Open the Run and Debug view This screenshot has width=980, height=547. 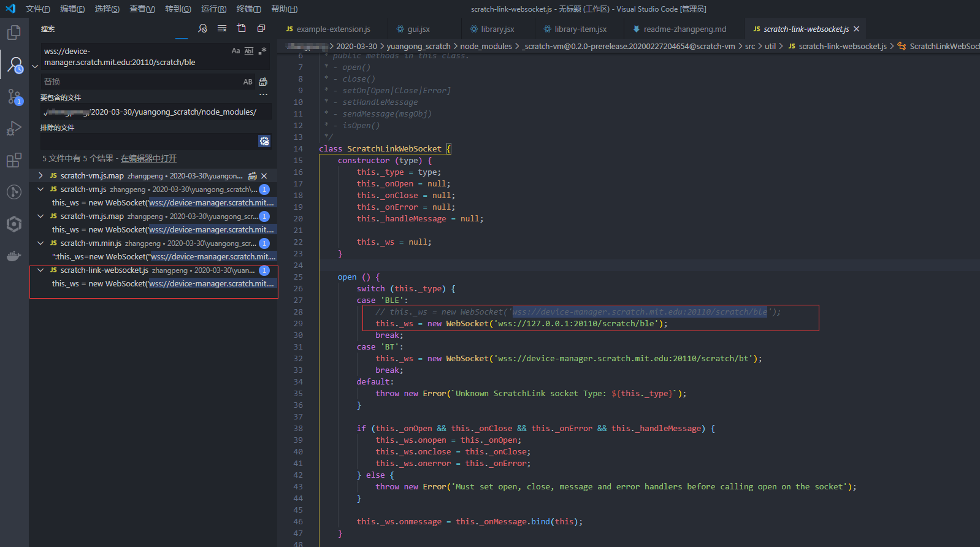[x=13, y=129]
